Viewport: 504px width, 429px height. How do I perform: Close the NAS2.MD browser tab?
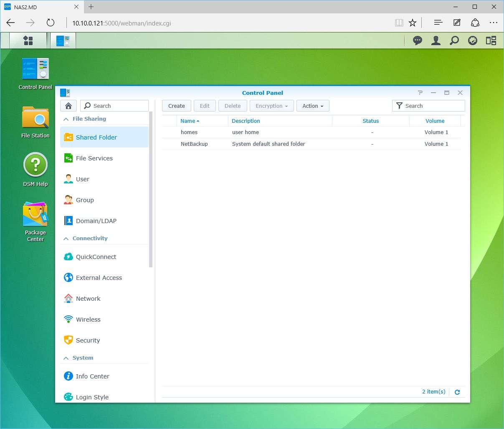[76, 7]
